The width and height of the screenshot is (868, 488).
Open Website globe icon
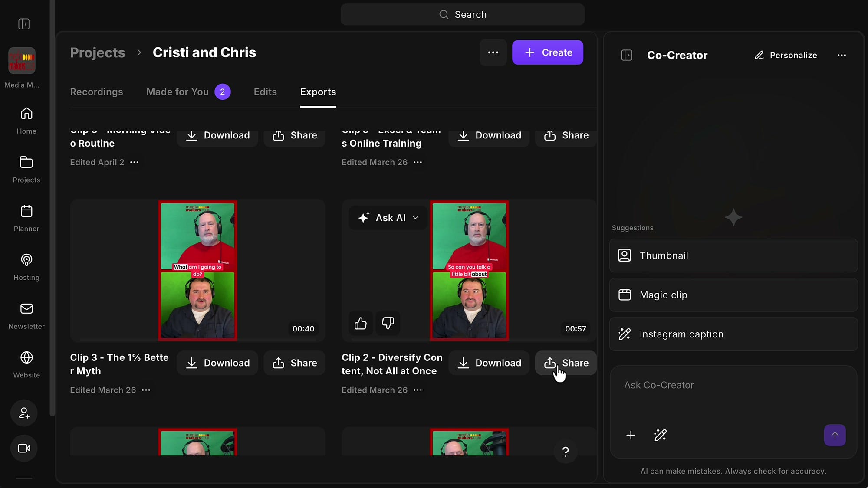click(26, 364)
